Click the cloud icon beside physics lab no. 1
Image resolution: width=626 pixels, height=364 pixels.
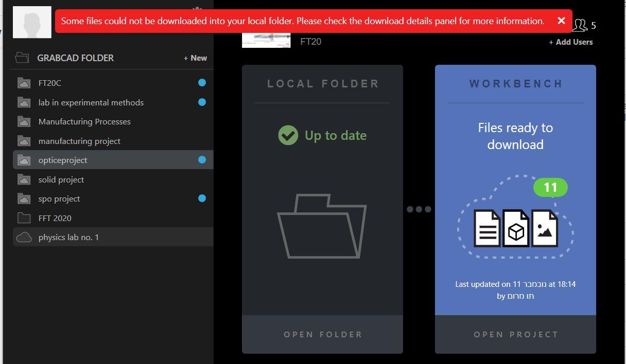coord(24,237)
